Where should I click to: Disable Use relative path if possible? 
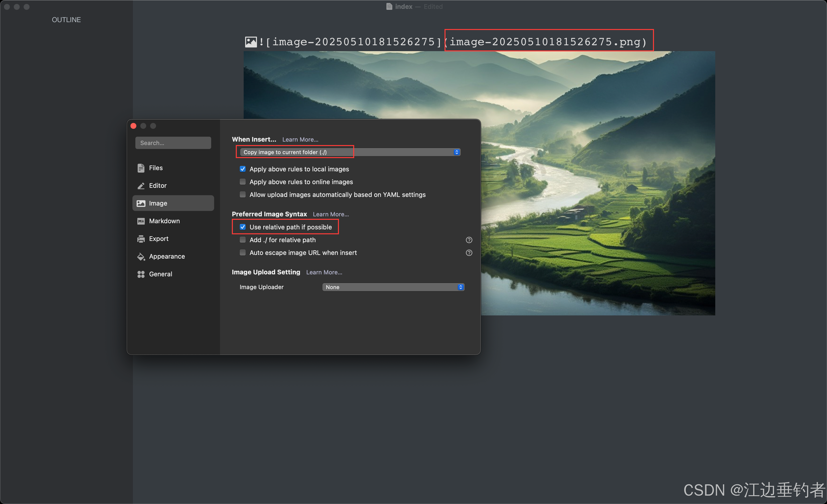(243, 227)
